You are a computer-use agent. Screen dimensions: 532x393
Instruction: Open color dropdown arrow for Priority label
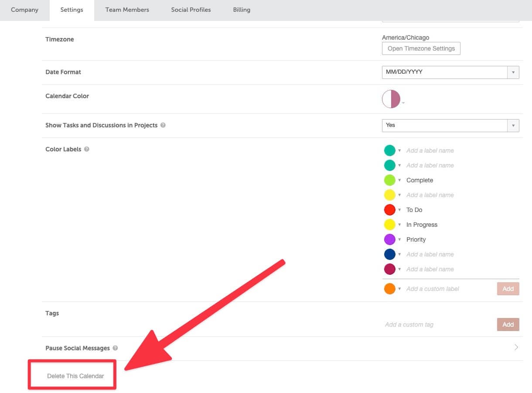[x=399, y=239]
